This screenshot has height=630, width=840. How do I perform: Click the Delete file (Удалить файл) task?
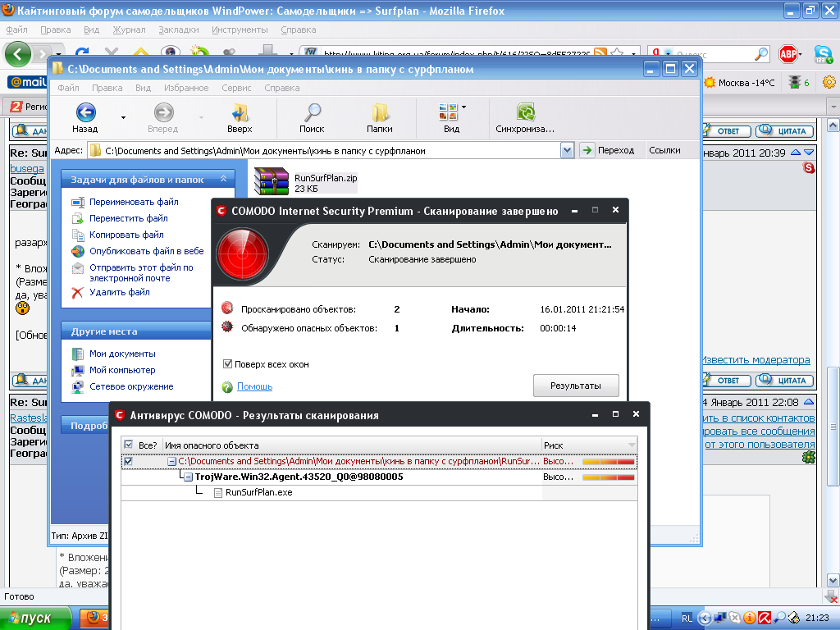(119, 292)
